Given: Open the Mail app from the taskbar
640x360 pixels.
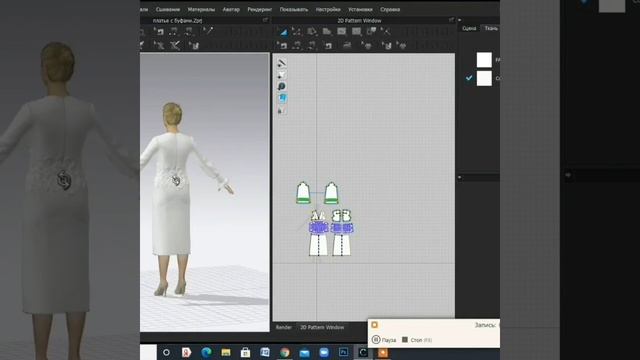Looking at the screenshot, I should pos(304,353).
